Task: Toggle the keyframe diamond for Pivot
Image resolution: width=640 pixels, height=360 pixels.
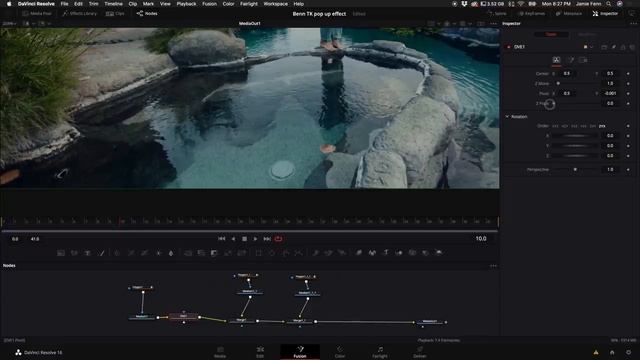Action: (628, 93)
